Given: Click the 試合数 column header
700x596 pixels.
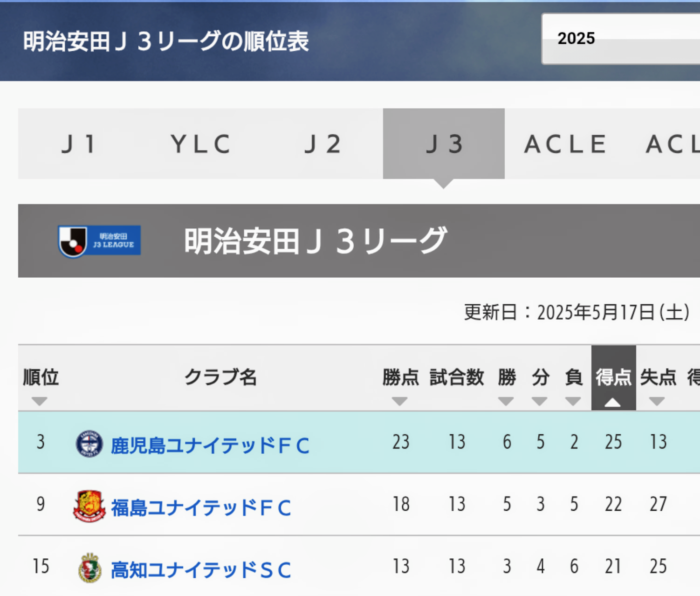Looking at the screenshot, I should click(457, 377).
